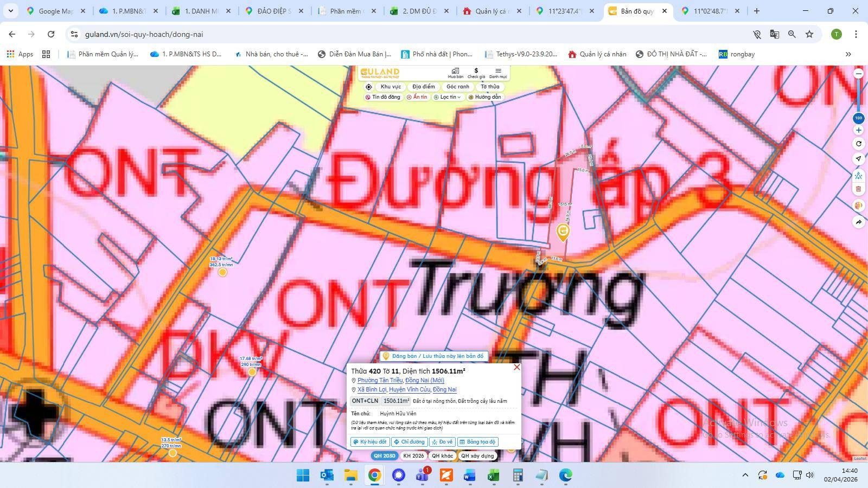The image size is (868, 488).
Task: Show hidden system tray icons
Action: tap(745, 476)
